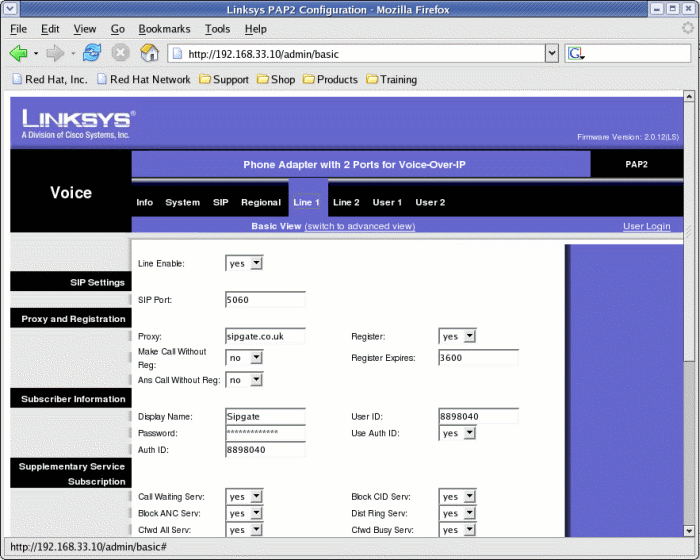
Task: Click the Auth ID field
Action: pyautogui.click(x=265, y=450)
